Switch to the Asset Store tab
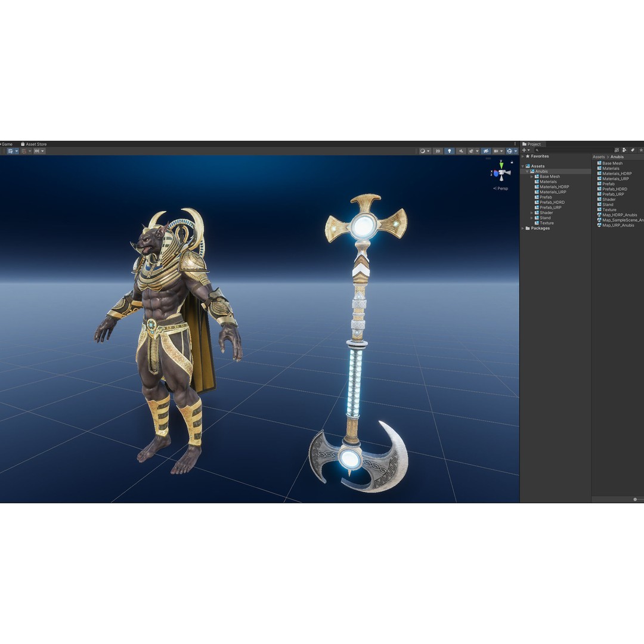Image resolution: width=644 pixels, height=644 pixels. [33, 144]
